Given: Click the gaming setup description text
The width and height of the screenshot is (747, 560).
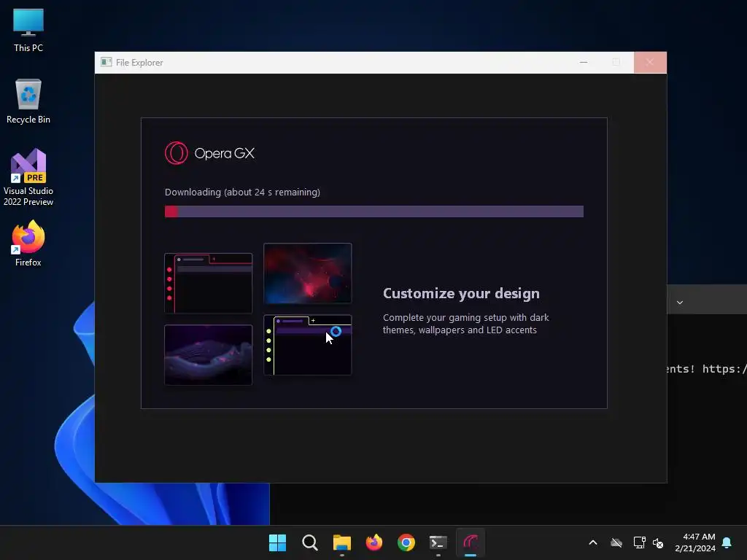Looking at the screenshot, I should [466, 324].
